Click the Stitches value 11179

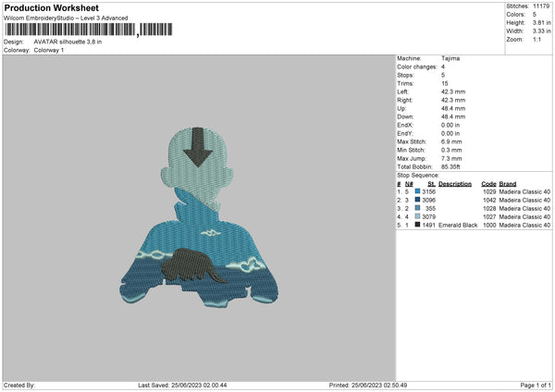(x=541, y=6)
